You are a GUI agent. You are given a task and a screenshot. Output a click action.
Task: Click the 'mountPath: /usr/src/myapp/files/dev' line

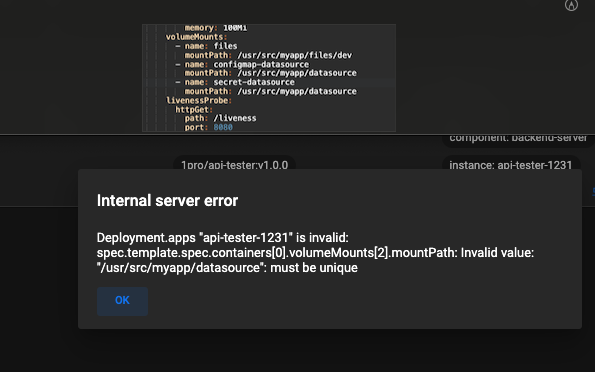click(x=268, y=55)
